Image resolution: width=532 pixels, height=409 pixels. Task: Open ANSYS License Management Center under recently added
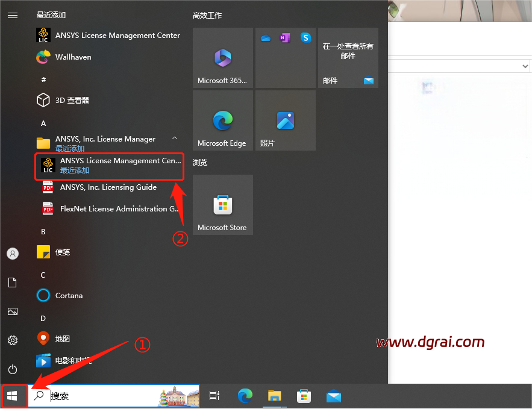point(108,36)
